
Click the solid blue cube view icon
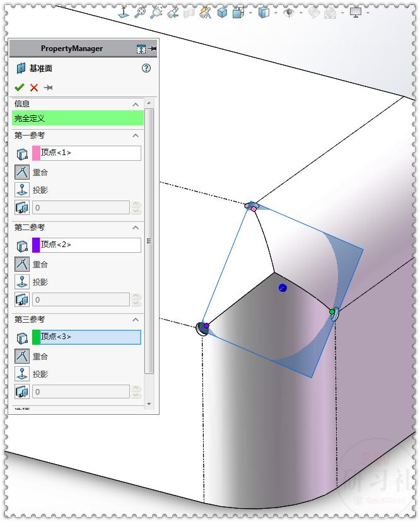(x=222, y=13)
